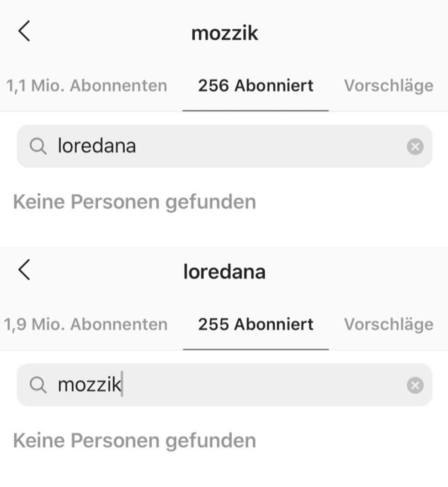Tap the back arrow beside loredana title
This screenshot has width=448, height=487.
[24, 270]
